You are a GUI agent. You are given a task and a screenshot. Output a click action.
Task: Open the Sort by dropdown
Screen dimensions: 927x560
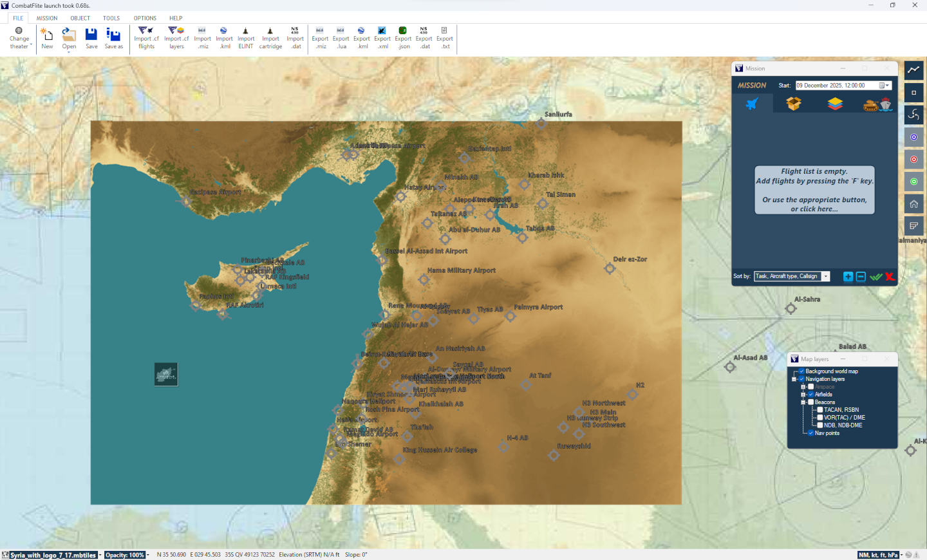click(826, 277)
